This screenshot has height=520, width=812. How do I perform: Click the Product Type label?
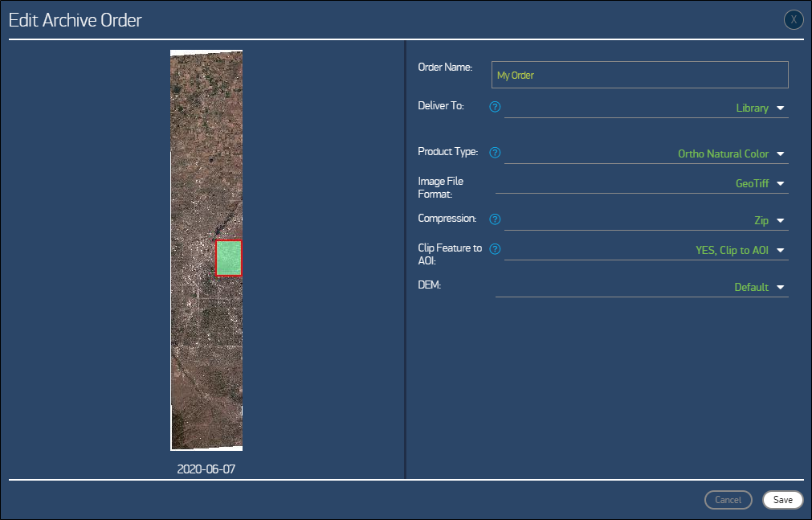[448, 151]
